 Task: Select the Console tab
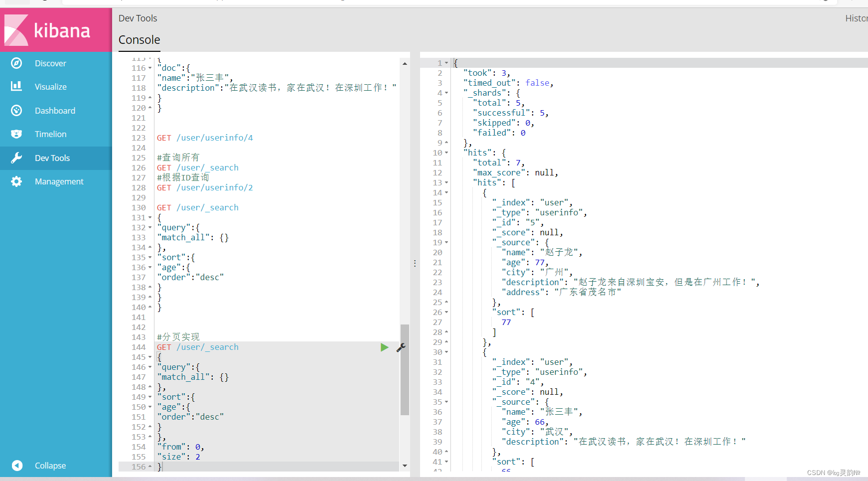(140, 40)
